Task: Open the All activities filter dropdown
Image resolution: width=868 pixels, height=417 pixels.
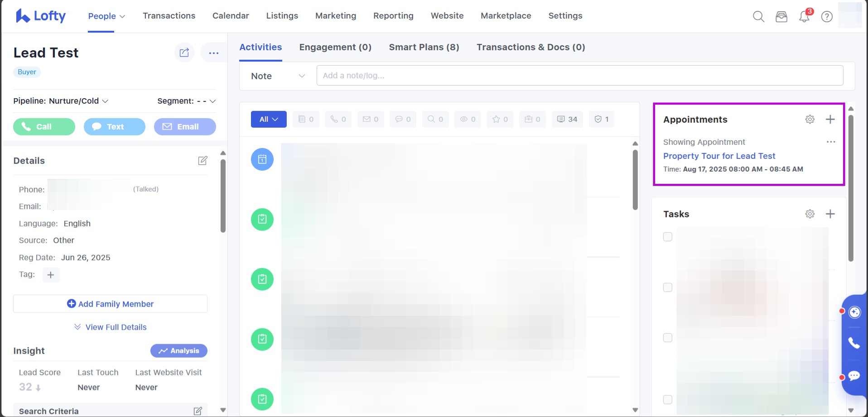Action: click(x=269, y=120)
